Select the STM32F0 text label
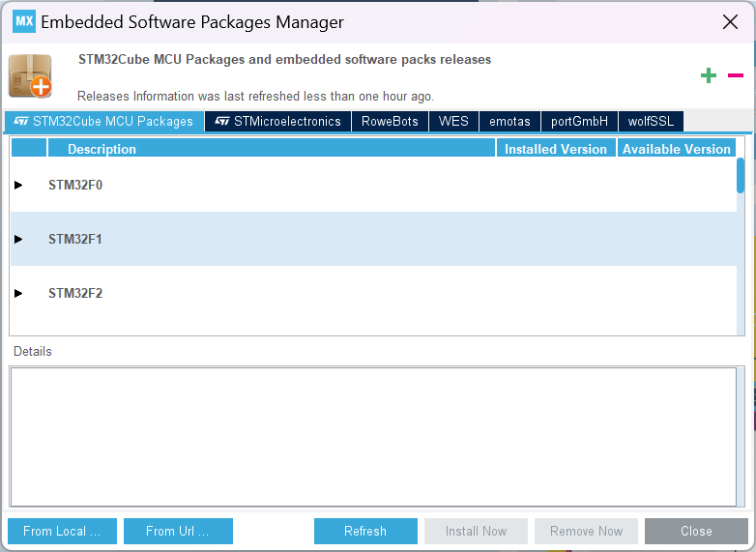 75,185
